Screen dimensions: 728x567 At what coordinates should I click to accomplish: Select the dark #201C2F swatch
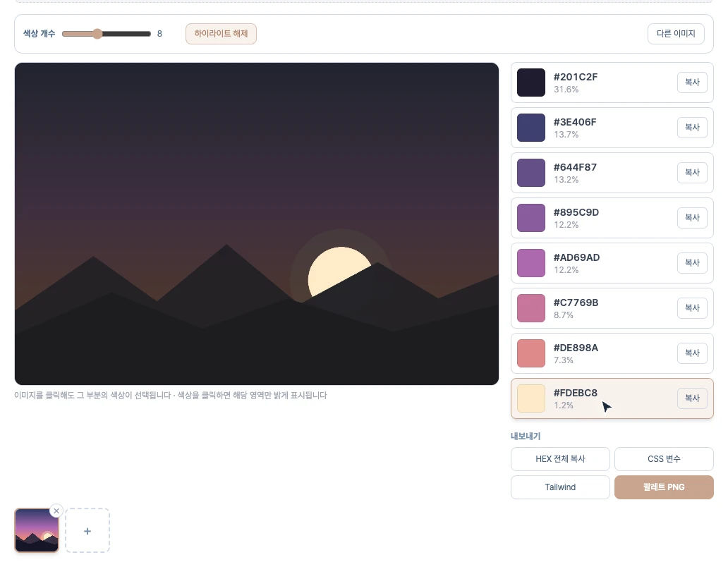click(x=531, y=83)
